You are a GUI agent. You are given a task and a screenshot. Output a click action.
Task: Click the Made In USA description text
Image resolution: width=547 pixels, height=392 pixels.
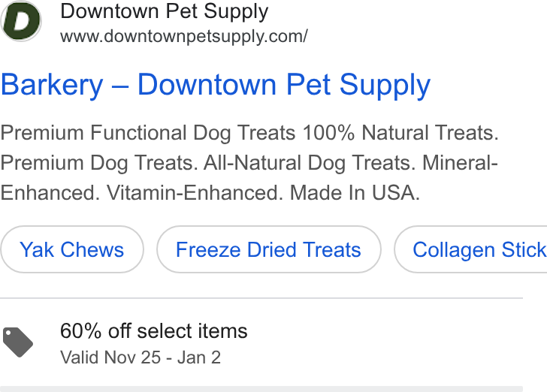coord(355,193)
